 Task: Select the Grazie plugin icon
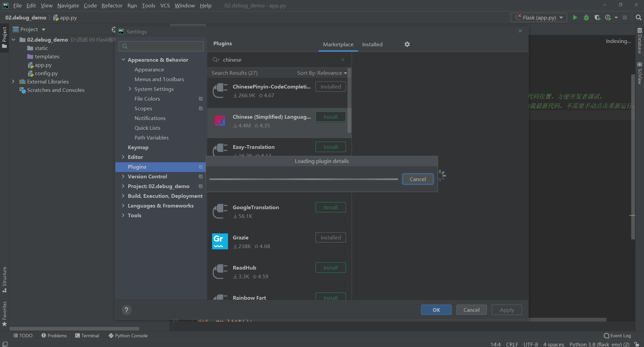[220, 241]
